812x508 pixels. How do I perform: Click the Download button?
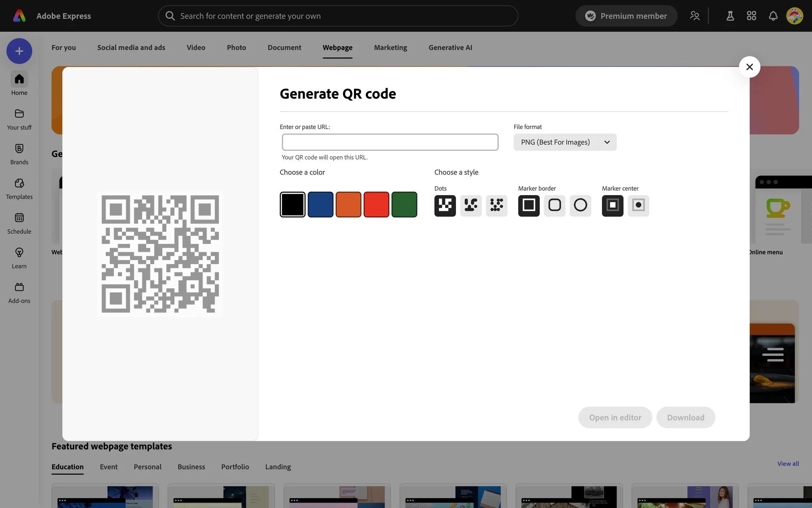(x=685, y=417)
